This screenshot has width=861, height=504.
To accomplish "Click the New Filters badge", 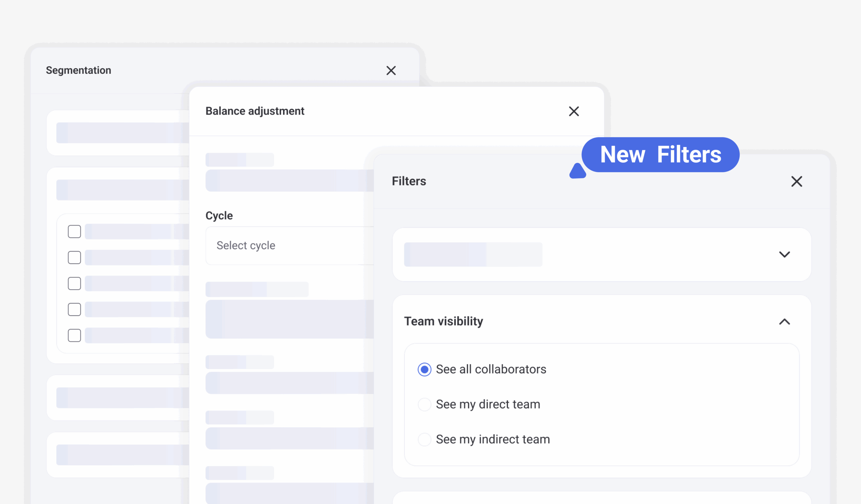I will (x=660, y=155).
